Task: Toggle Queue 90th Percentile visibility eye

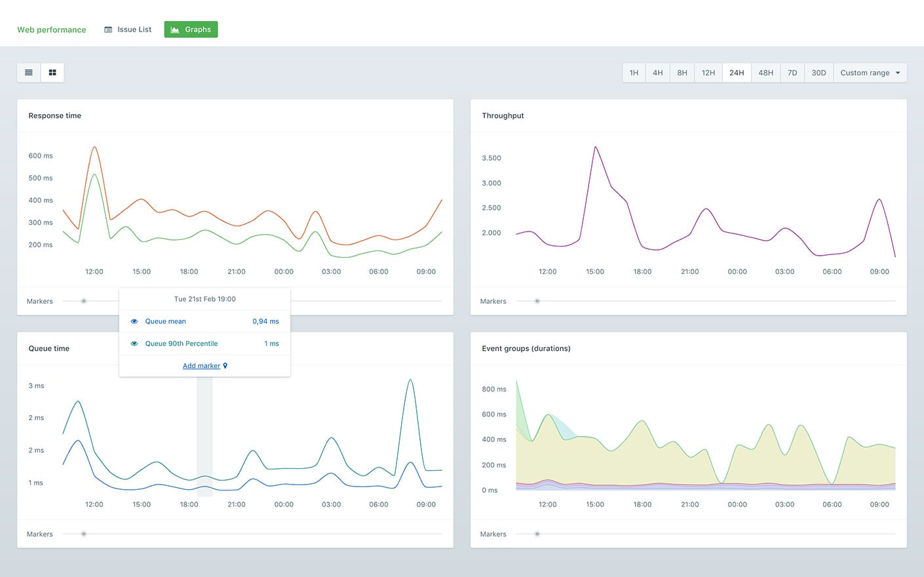Action: tap(134, 344)
